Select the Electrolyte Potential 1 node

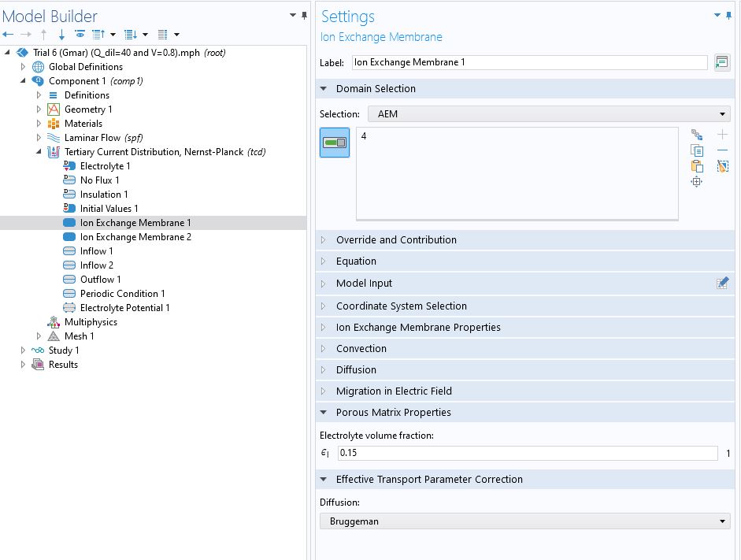[124, 308]
